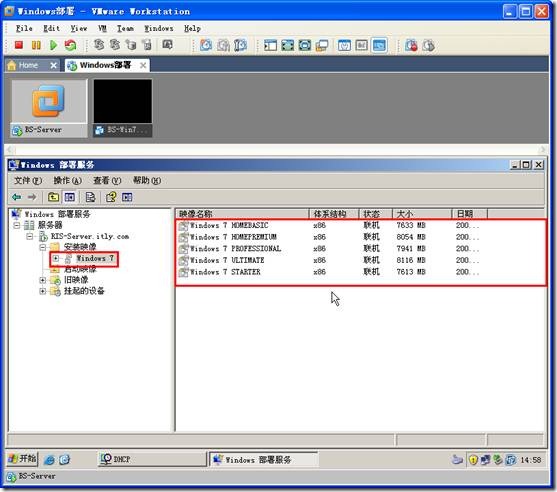
Task: Click the 开始 Start button
Action: (22, 459)
